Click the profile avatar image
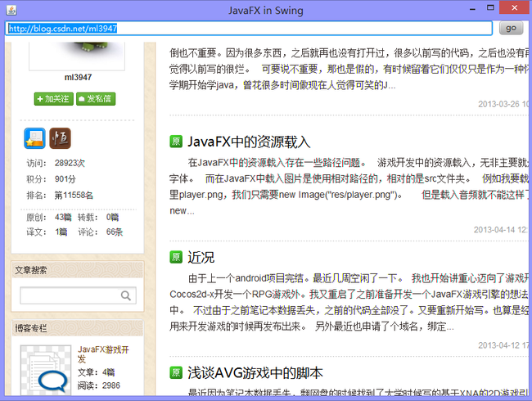 coord(77,56)
